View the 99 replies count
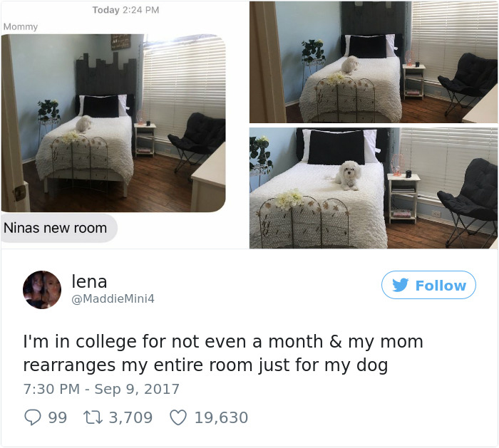Image resolution: width=499 pixels, height=448 pixels. tap(58, 417)
